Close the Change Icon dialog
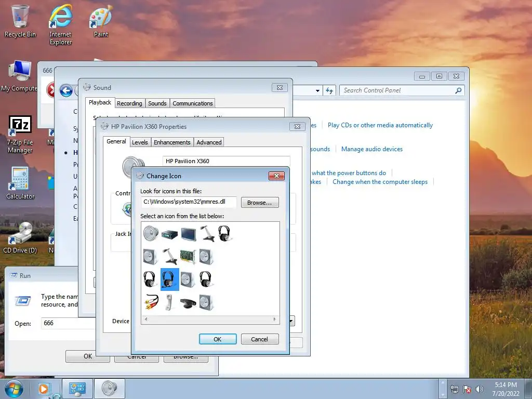This screenshot has width=532, height=399. point(276,176)
